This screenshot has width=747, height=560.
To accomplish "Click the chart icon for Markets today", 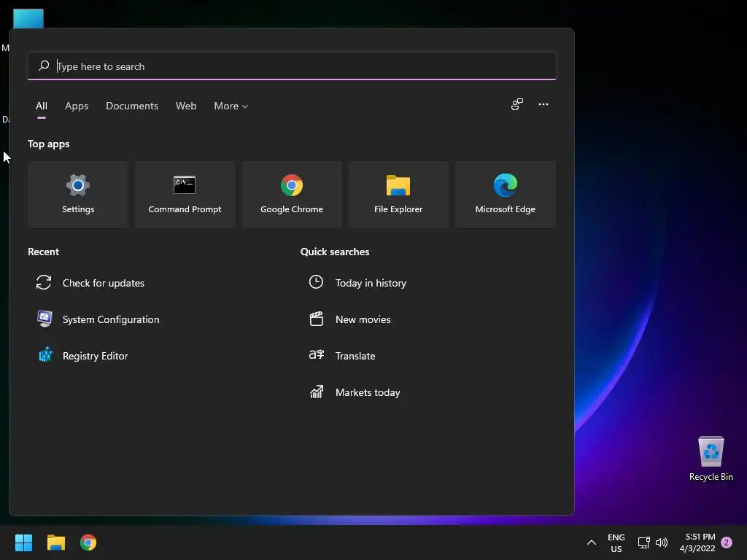I will pos(317,392).
